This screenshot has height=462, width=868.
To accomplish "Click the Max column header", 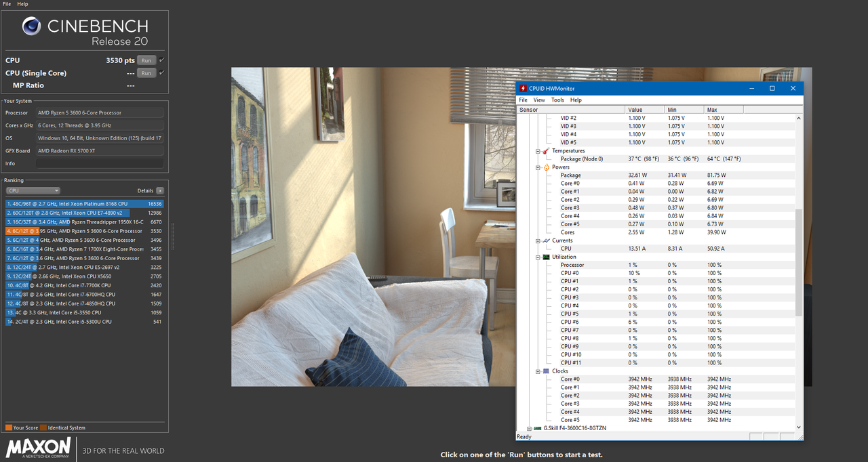I will pyautogui.click(x=724, y=109).
